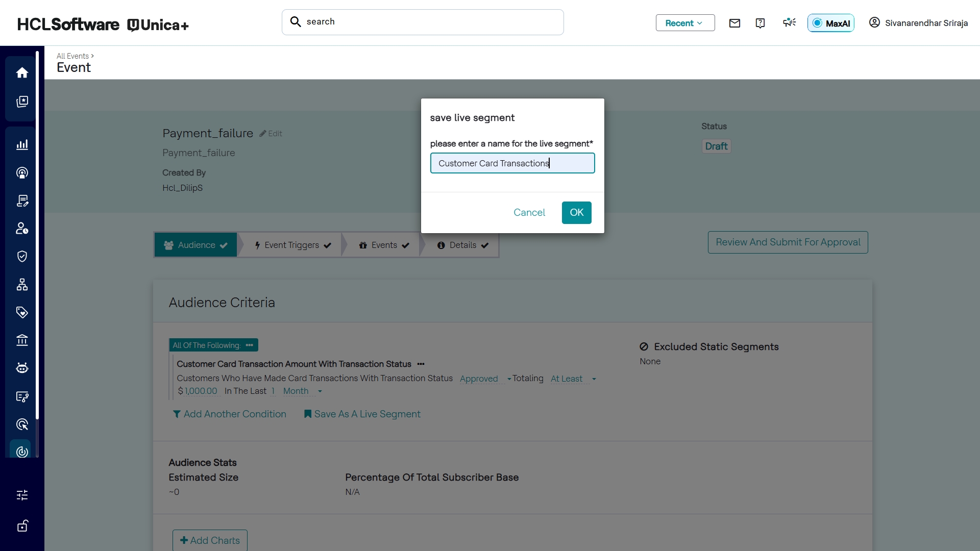The width and height of the screenshot is (980, 551).
Task: Switch to the Event Triggers tab
Action: click(x=292, y=245)
